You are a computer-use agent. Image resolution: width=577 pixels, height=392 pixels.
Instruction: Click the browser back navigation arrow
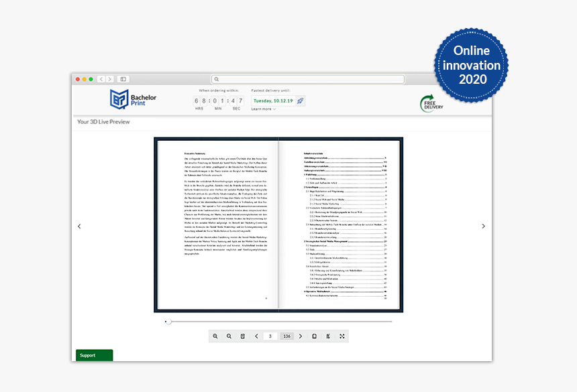coord(101,79)
